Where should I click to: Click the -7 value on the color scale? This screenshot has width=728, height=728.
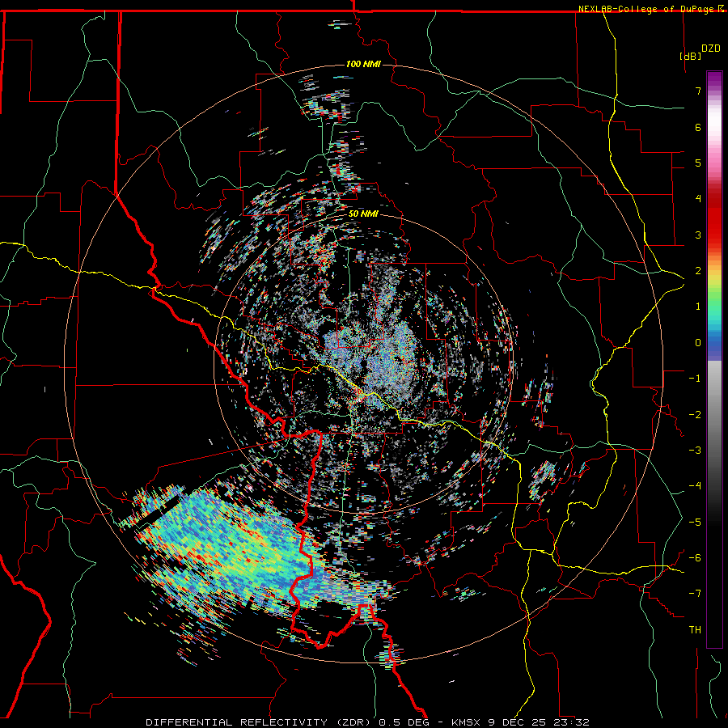point(695,594)
